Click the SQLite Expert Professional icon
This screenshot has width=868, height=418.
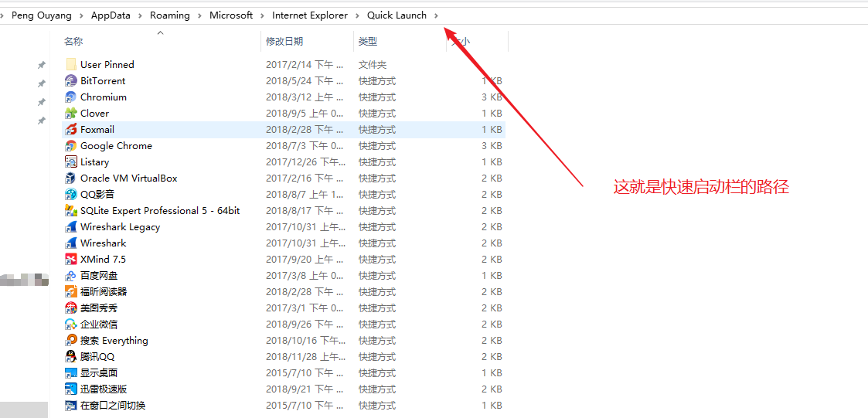[71, 211]
